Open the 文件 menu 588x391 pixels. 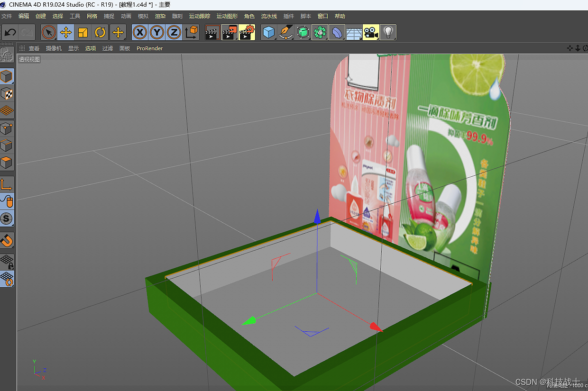pos(7,16)
